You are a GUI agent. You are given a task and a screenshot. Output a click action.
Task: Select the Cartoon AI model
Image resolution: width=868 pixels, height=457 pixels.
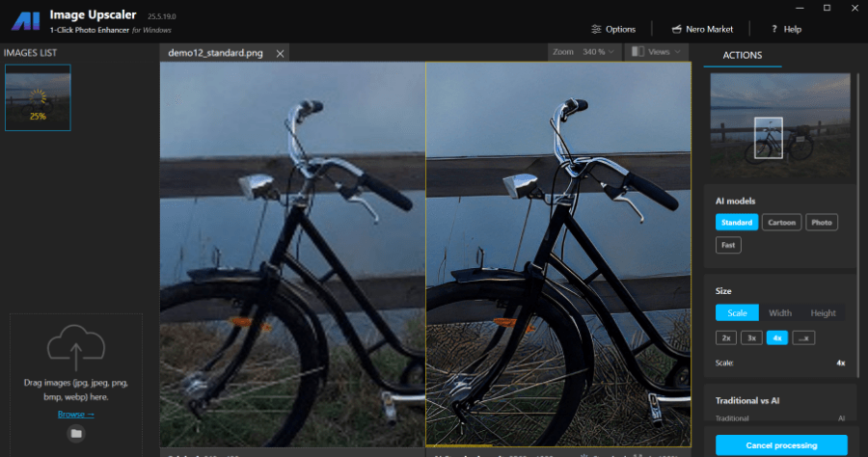tap(781, 223)
